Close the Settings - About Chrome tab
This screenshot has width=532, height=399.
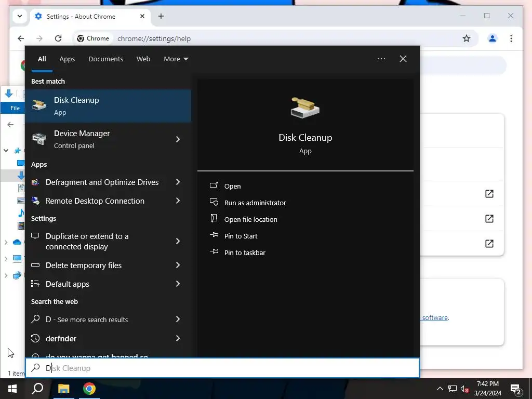coord(142,16)
